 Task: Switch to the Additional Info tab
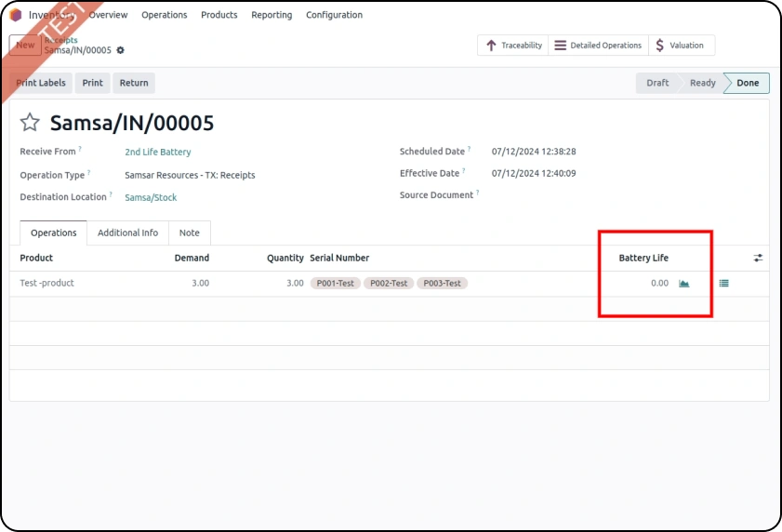(x=127, y=233)
